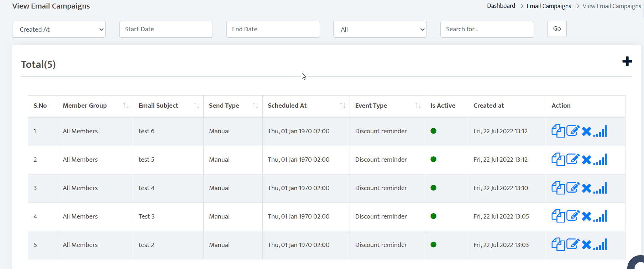
Task: View statistics for test 5 campaign
Action: [x=600, y=160]
